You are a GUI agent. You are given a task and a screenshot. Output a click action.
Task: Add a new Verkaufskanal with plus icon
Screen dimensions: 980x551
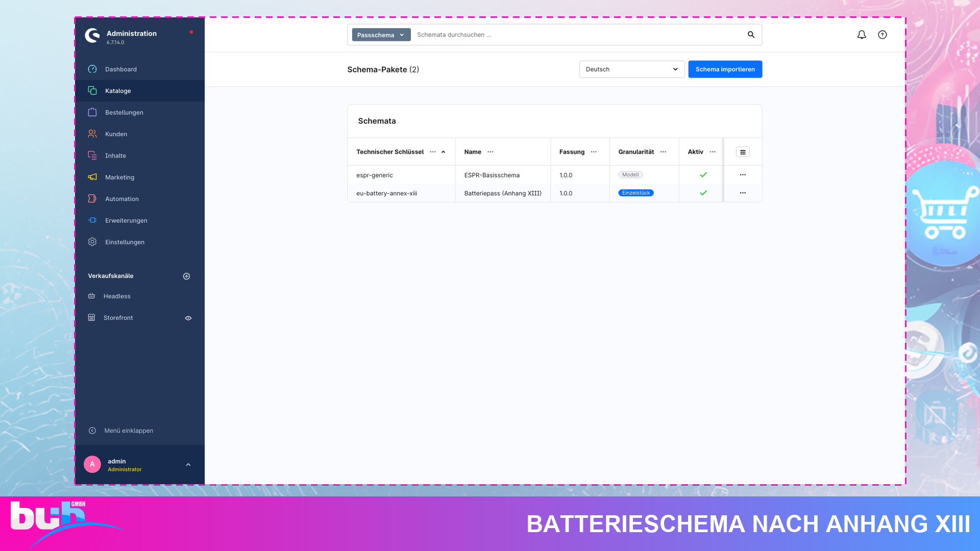pyautogui.click(x=187, y=276)
